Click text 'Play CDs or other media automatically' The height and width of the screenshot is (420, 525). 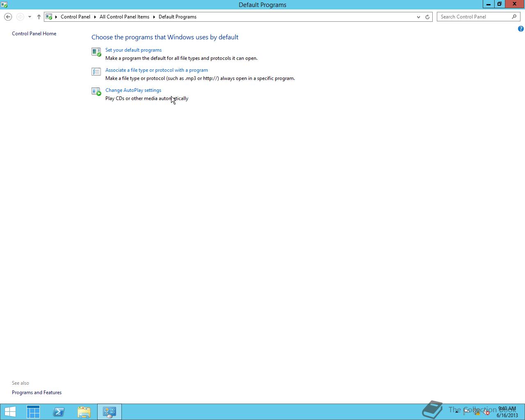click(147, 98)
